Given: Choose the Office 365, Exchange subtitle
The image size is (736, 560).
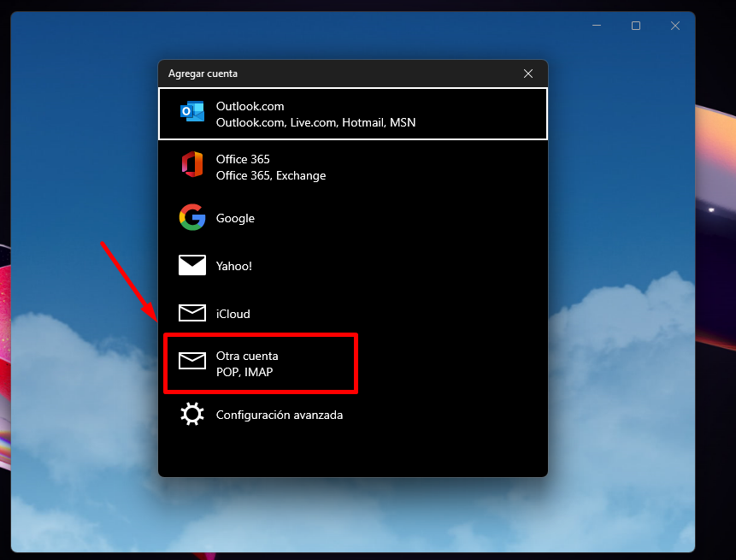Looking at the screenshot, I should pos(271,175).
